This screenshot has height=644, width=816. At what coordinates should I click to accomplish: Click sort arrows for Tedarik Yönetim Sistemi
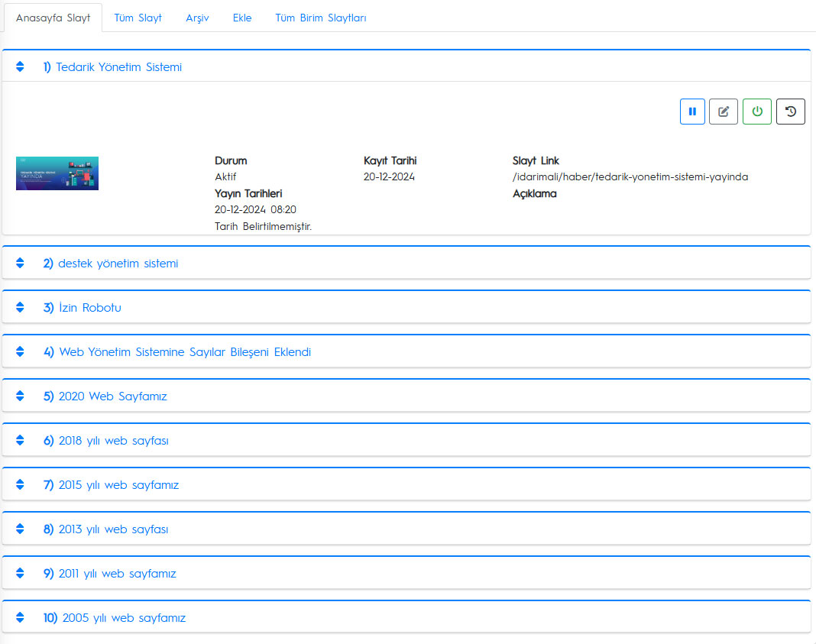pyautogui.click(x=20, y=66)
